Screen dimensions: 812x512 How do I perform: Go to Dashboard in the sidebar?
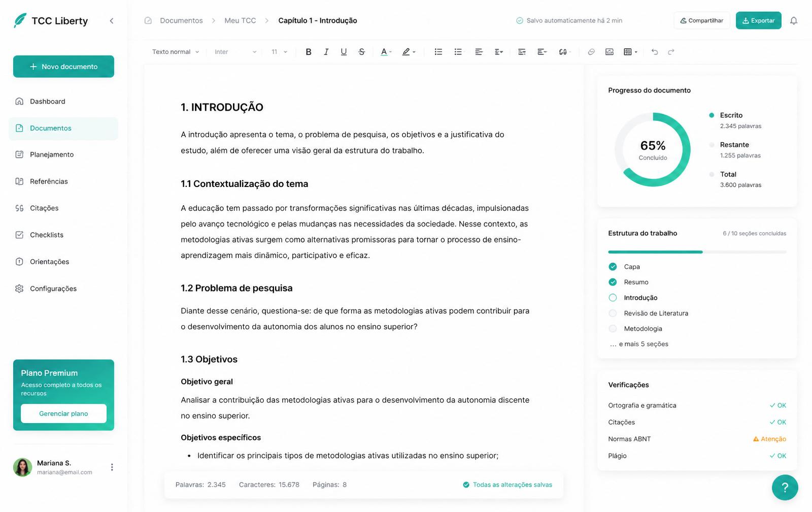pos(63,102)
